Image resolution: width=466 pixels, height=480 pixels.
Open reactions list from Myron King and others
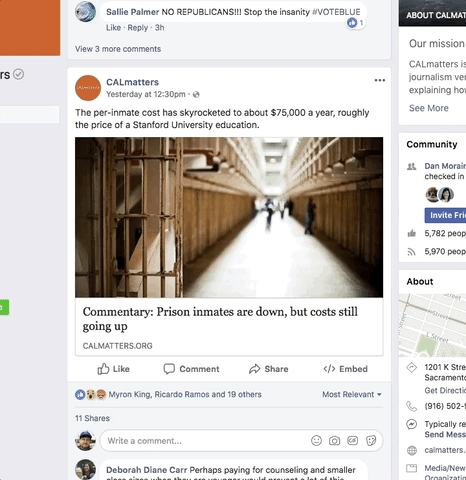click(185, 394)
